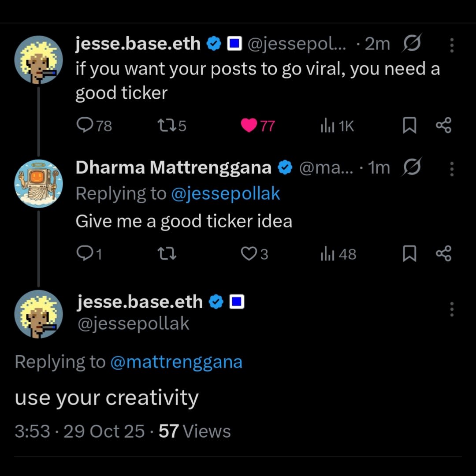Repost Dharma Mattrenggana's reply

(167, 254)
